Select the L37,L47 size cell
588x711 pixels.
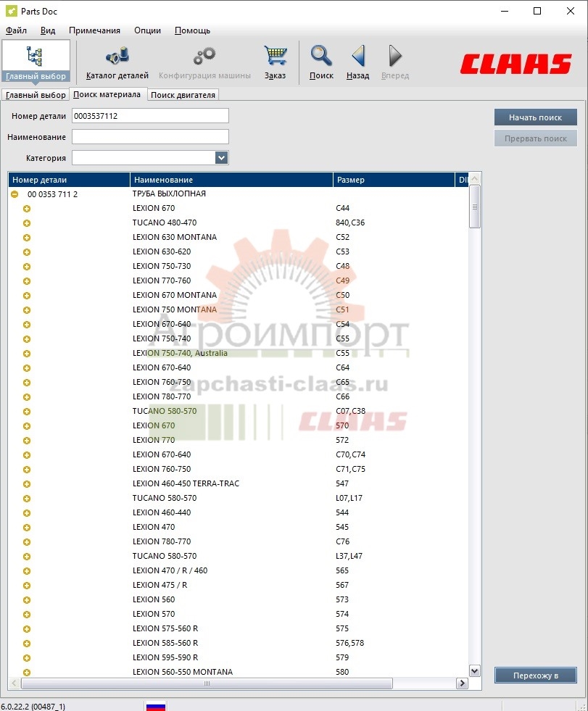coord(349,556)
